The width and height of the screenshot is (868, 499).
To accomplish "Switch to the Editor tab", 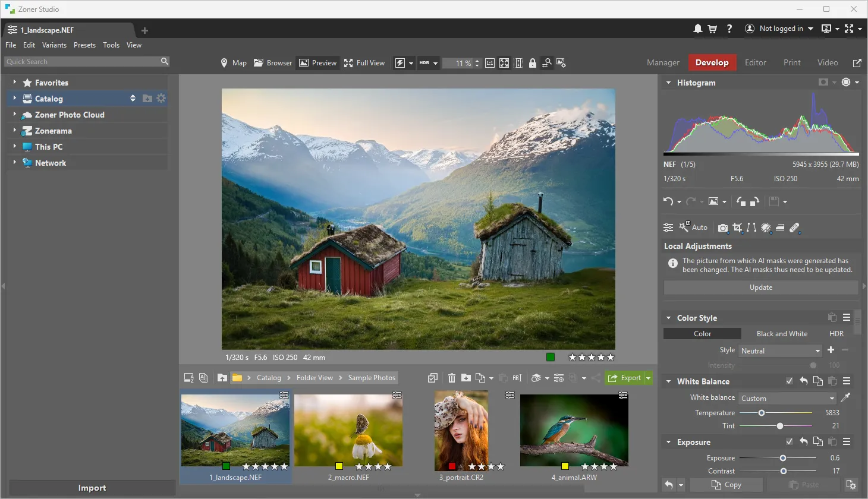I will [x=755, y=62].
